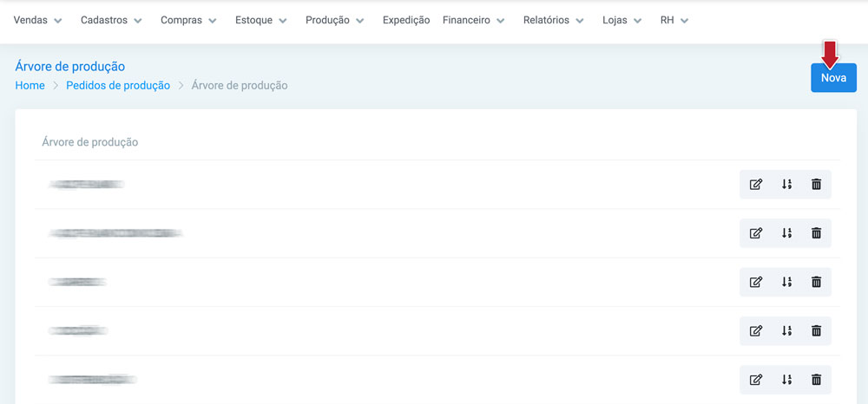Go to the Expedição menu item
The height and width of the screenshot is (404, 868).
click(406, 21)
